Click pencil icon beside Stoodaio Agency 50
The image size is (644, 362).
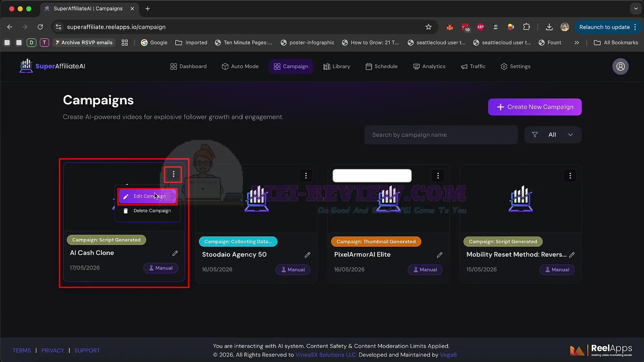coord(307,255)
